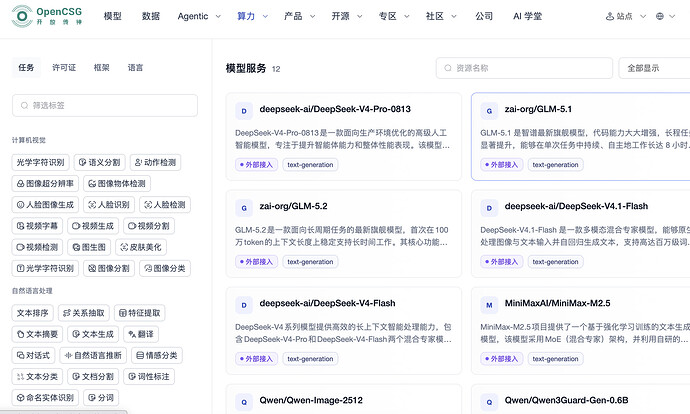
Task: Select the 语义分割 tag
Action: (99, 162)
